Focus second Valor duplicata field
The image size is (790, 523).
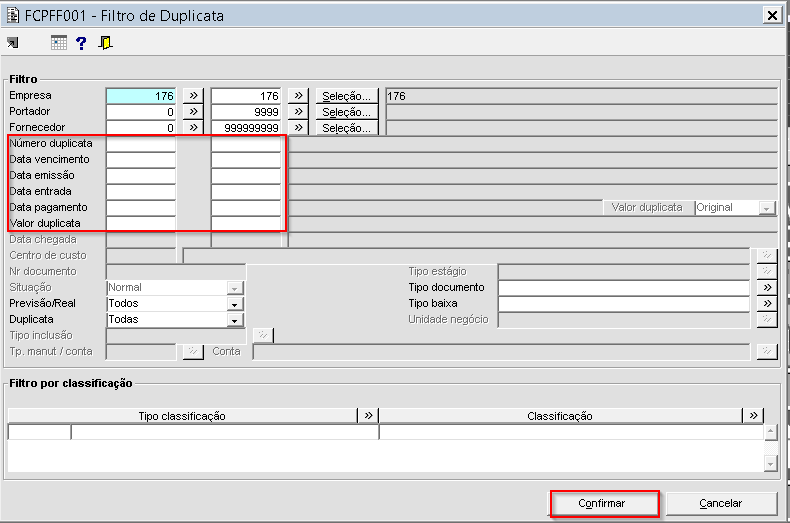(246, 223)
